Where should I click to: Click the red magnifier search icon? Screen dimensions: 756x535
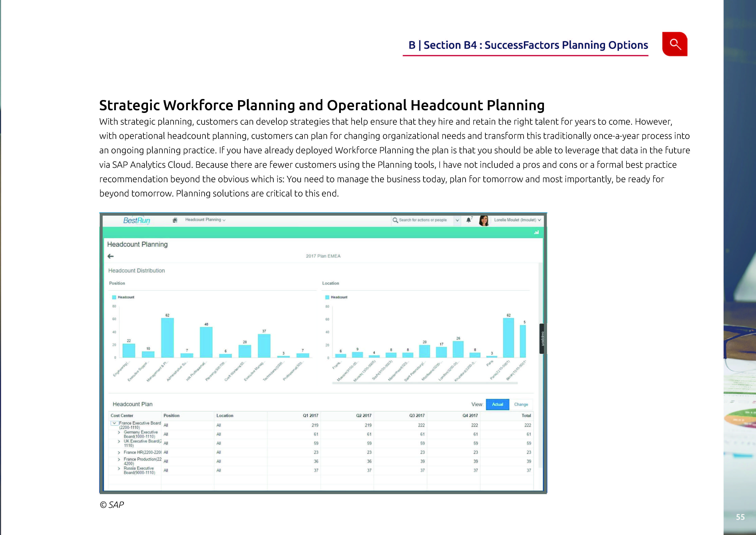click(675, 44)
